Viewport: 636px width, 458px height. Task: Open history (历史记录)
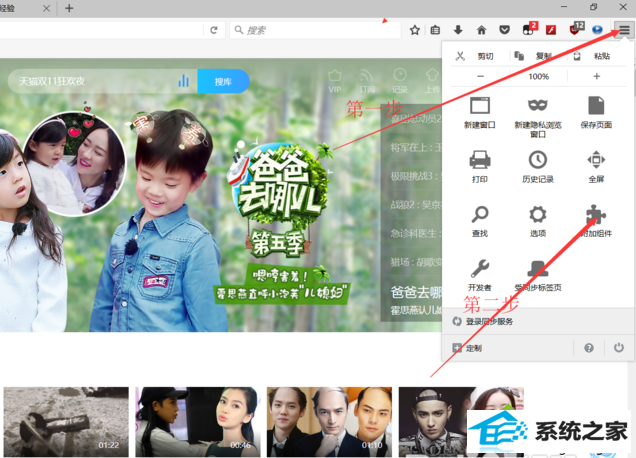(x=538, y=166)
